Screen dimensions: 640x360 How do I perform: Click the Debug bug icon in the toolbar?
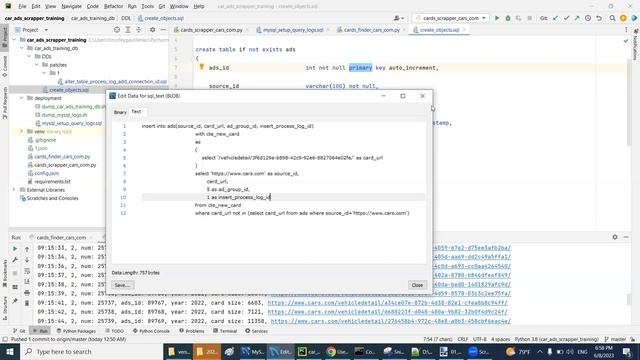508,18
